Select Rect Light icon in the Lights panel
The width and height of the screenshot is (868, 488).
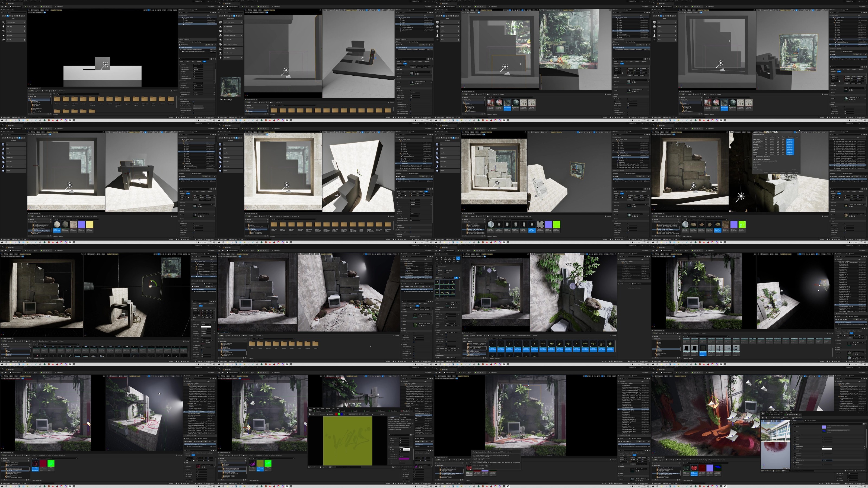pyautogui.click(x=3, y=36)
